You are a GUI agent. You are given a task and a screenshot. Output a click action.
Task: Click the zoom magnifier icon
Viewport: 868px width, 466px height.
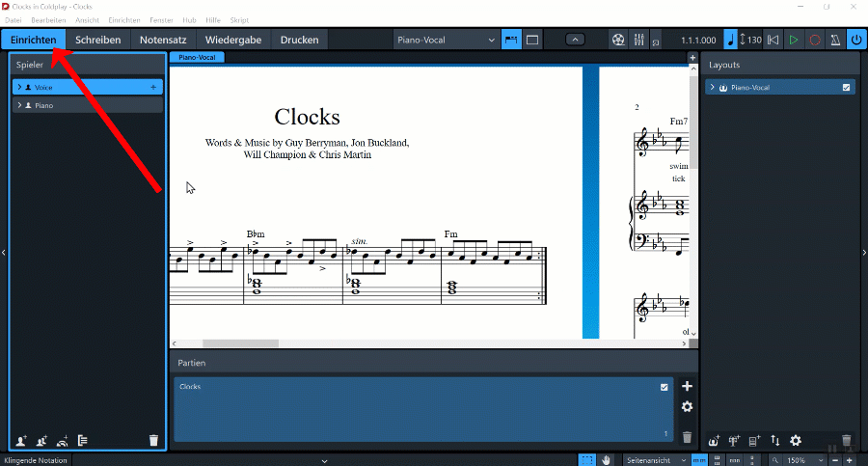775,460
